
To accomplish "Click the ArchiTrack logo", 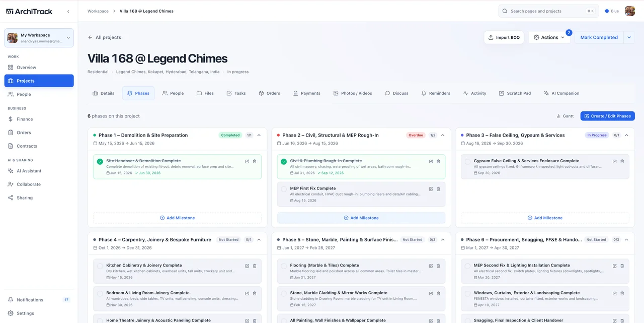I will tap(30, 11).
